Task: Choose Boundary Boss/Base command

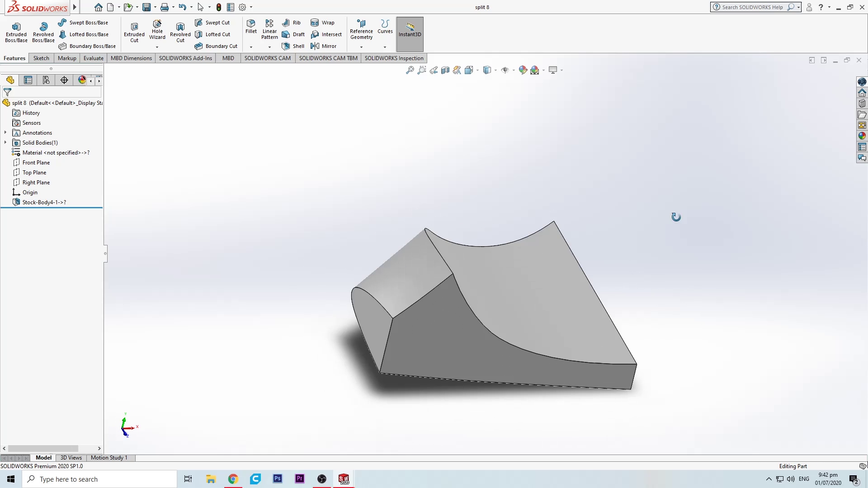Action: [x=87, y=46]
